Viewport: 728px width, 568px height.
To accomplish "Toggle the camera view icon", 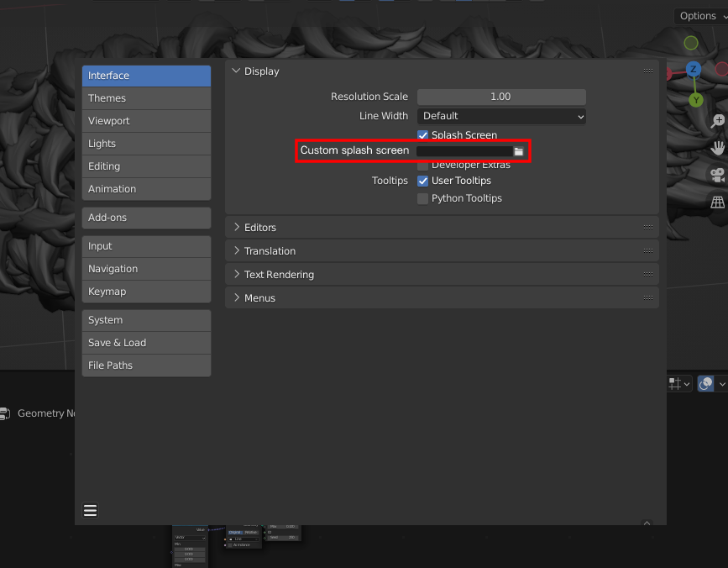I will pos(718,175).
